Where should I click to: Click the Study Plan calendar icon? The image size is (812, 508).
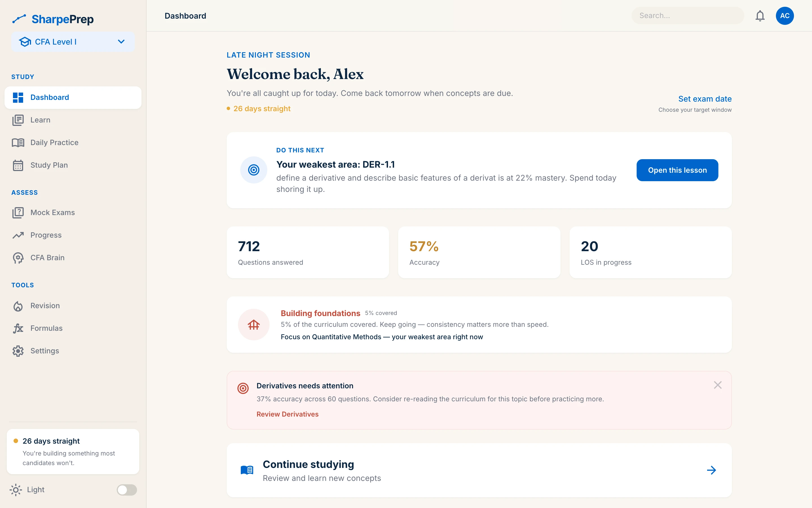18,165
